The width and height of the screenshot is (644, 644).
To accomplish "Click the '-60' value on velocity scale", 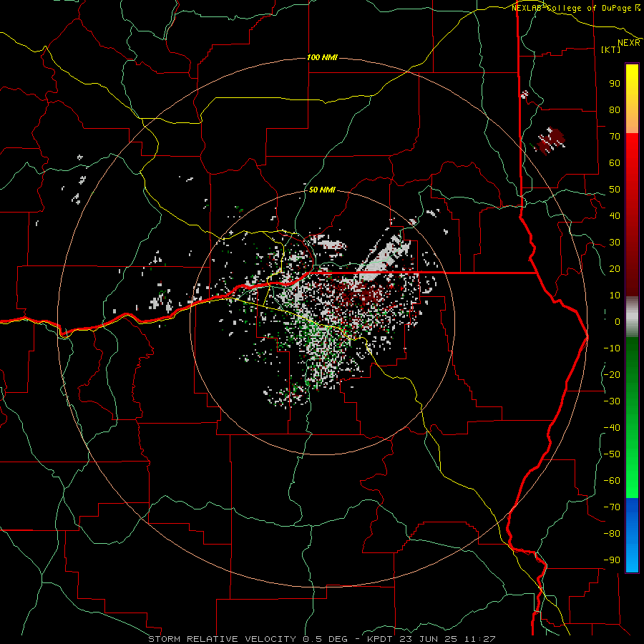I will click(x=612, y=481).
